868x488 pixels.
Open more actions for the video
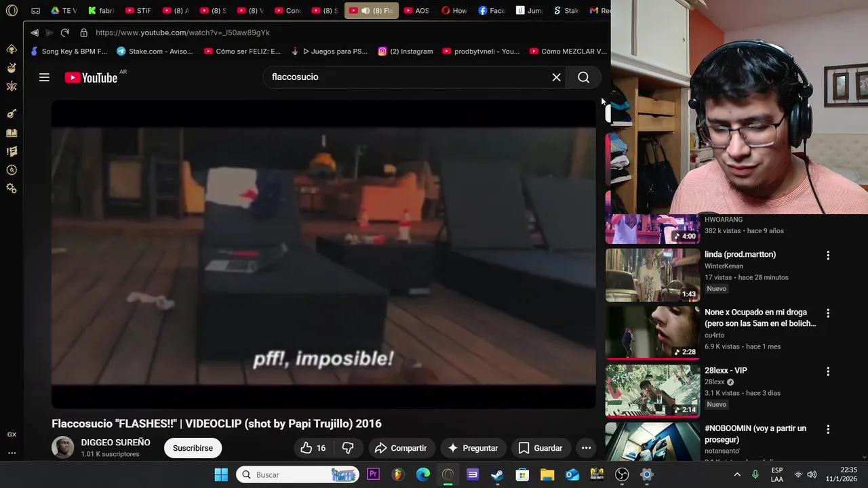click(x=586, y=448)
